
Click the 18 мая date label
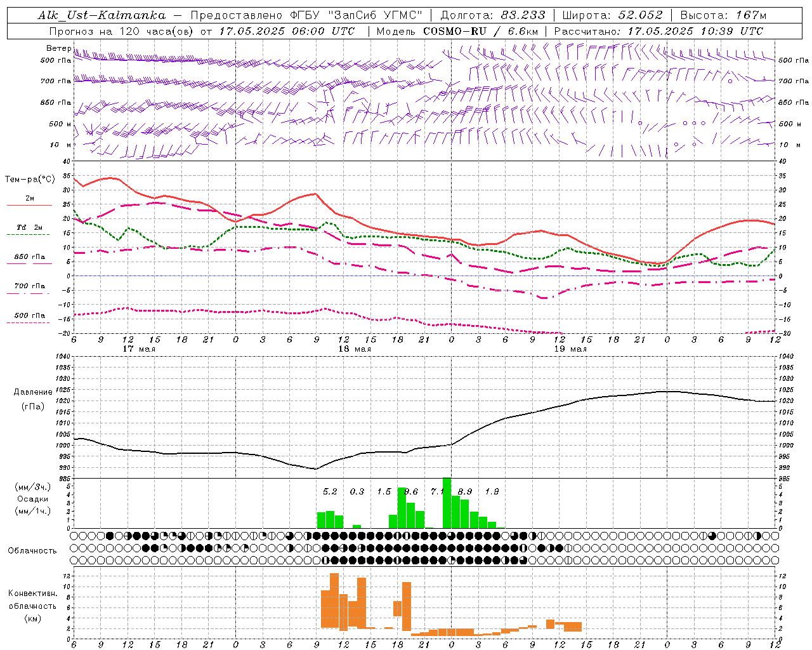coord(355,349)
